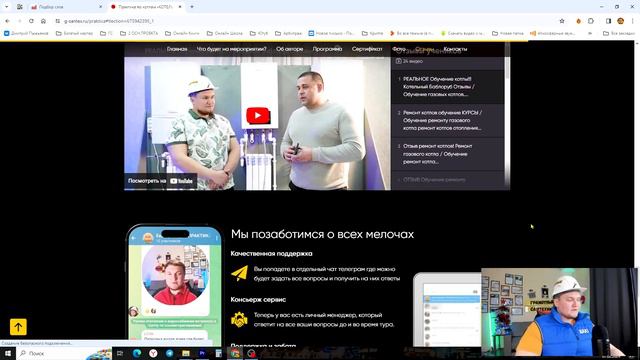640x360 pixels.
Task: Open the 'Новая папка' bookmark folder
Action: (508, 33)
